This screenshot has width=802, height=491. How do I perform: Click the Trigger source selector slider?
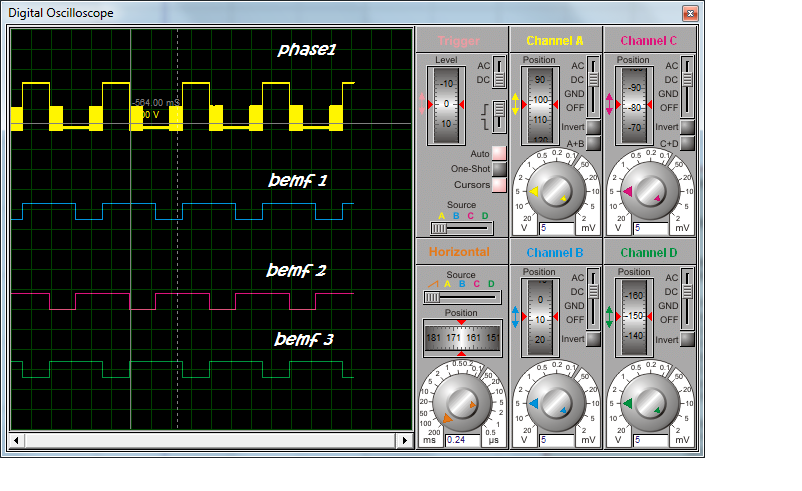click(462, 228)
